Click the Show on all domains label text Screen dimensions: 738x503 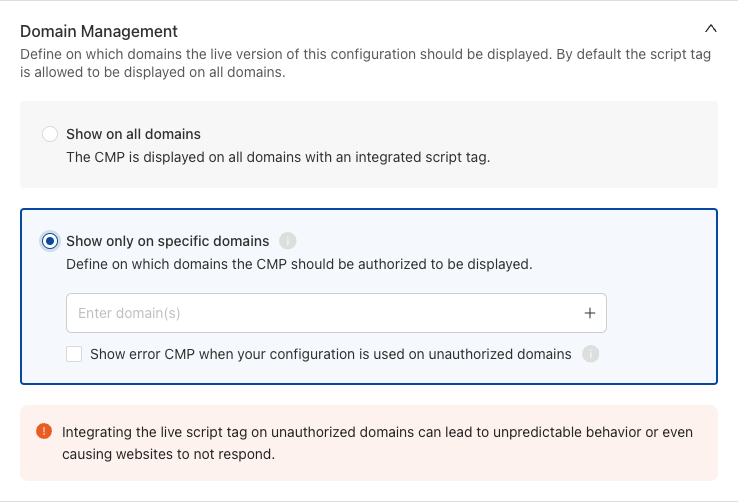tap(133, 134)
